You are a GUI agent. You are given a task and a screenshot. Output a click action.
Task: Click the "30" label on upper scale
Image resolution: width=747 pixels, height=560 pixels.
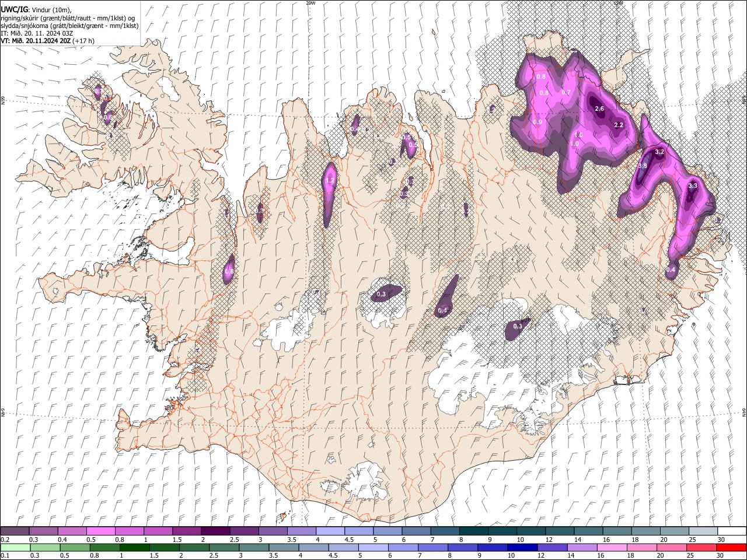pyautogui.click(x=721, y=540)
